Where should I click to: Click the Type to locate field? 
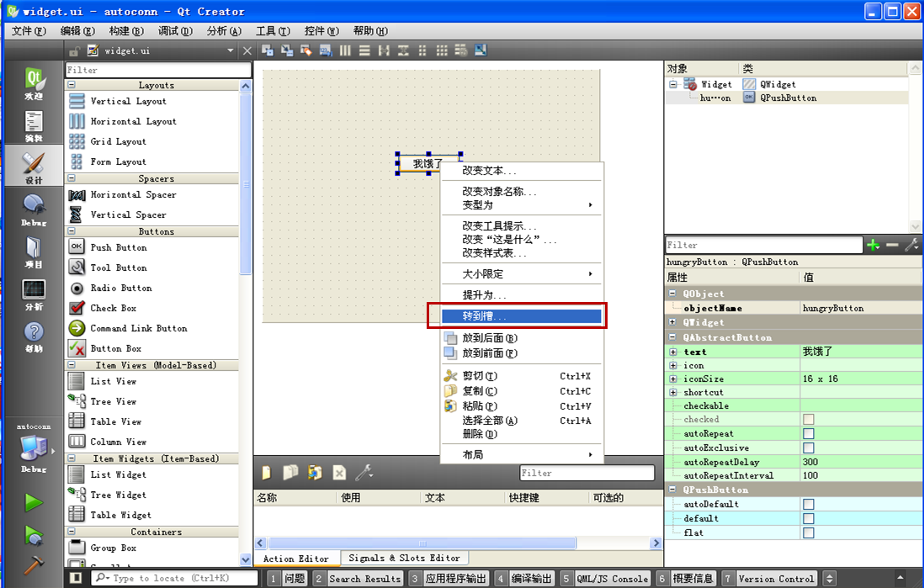tap(174, 578)
